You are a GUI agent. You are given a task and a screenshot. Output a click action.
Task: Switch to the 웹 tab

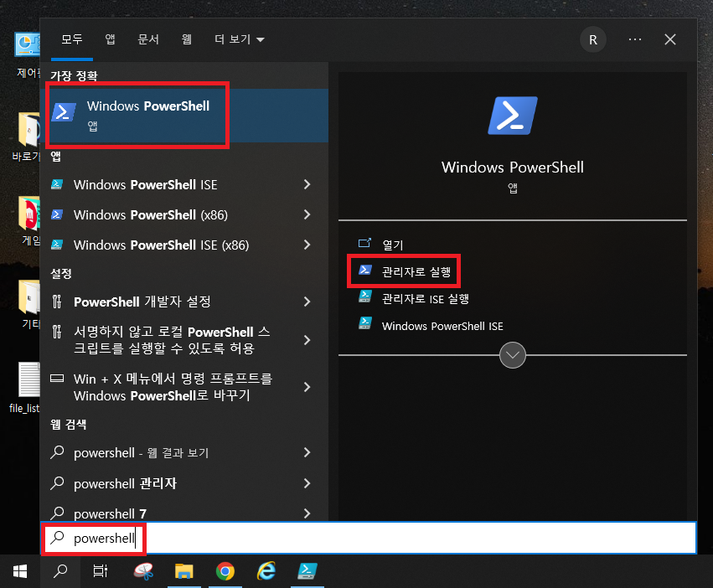[x=187, y=39]
